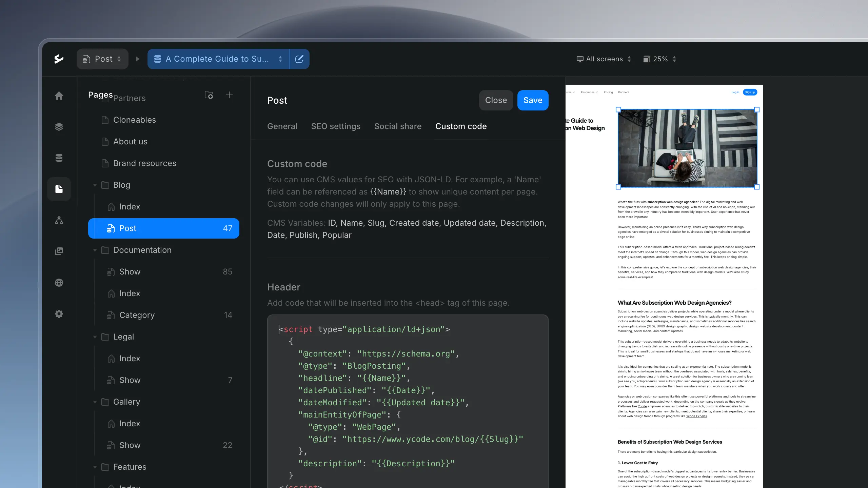The height and width of the screenshot is (488, 868).
Task: Open the settings gear icon
Action: pyautogui.click(x=59, y=314)
